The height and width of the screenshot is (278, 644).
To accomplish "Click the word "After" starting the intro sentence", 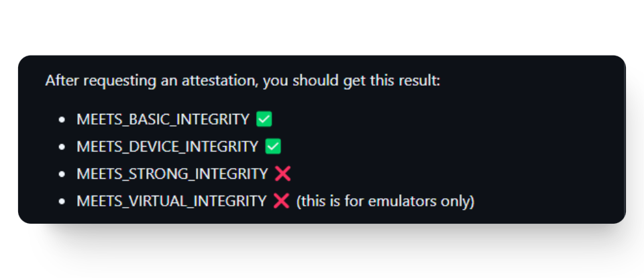I will point(59,81).
